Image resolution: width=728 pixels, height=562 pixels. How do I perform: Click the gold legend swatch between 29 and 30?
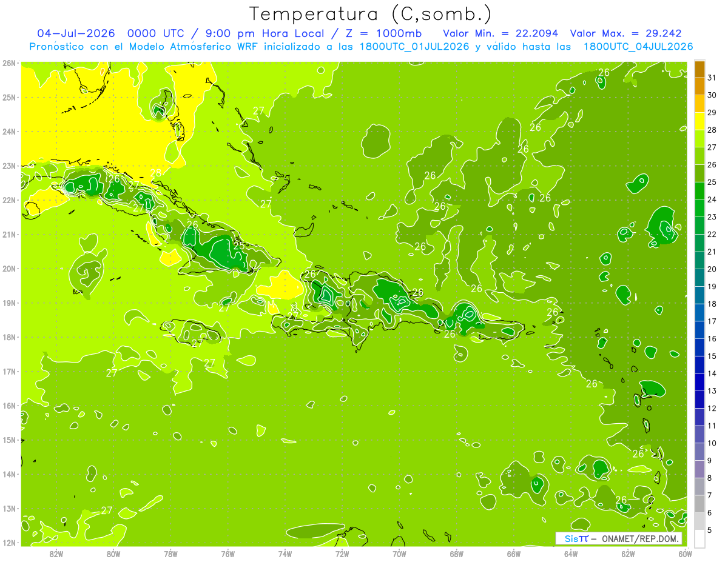(699, 104)
